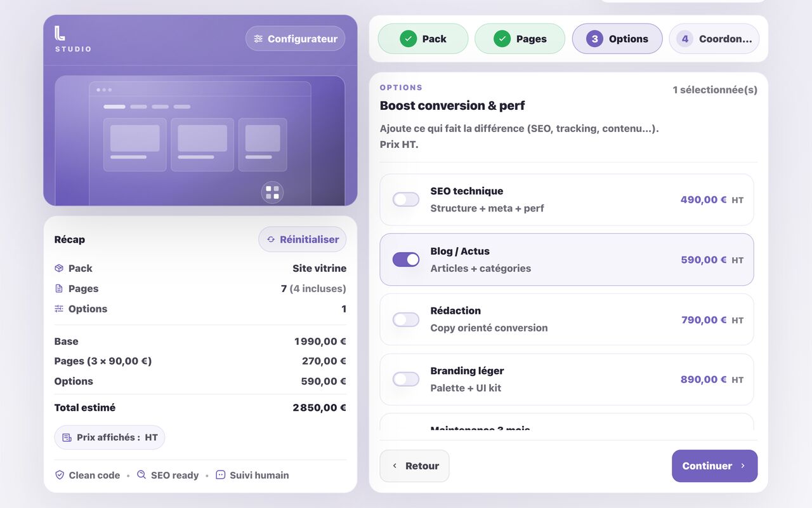Click the Site vitrine pack value
This screenshot has width=812, height=508.
click(x=319, y=269)
